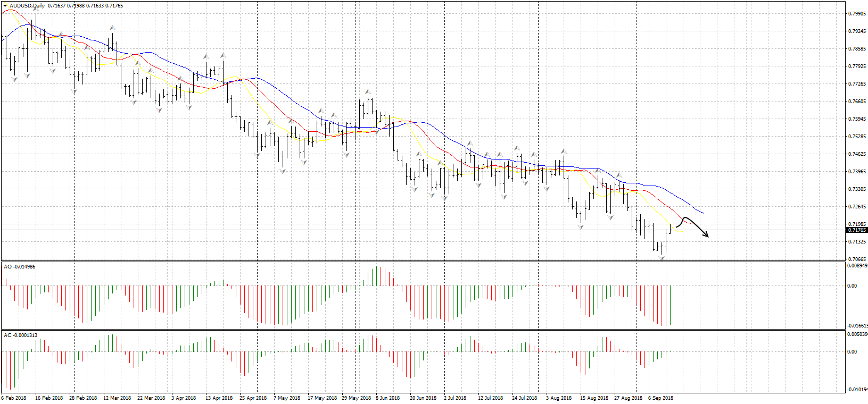Select the down fractal below September low
This screenshot has height=404, width=868.
pos(662,258)
